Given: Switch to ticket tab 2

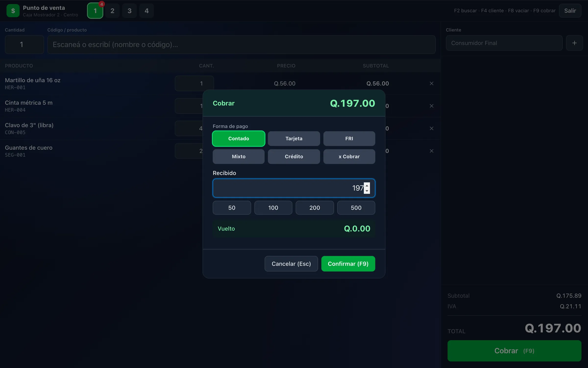Looking at the screenshot, I should [112, 11].
